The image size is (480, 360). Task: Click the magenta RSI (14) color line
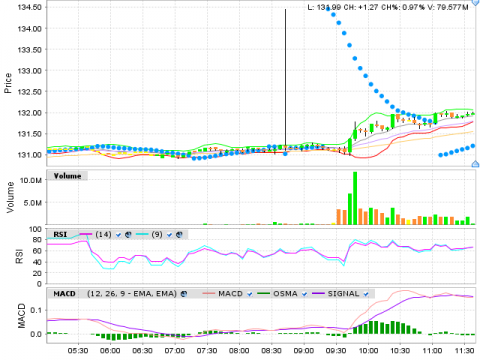(86, 235)
